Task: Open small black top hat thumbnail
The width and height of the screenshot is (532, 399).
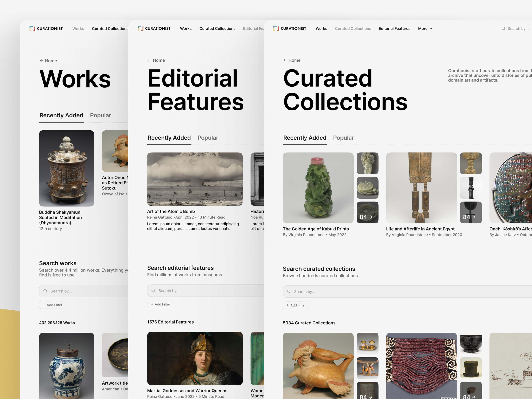Action: (471, 368)
